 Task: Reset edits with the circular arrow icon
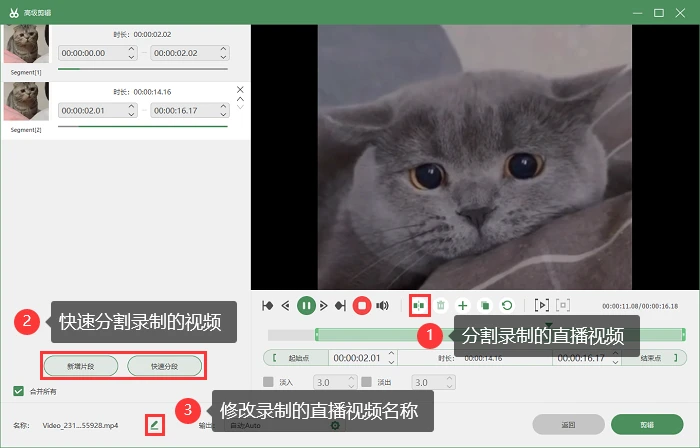507,306
